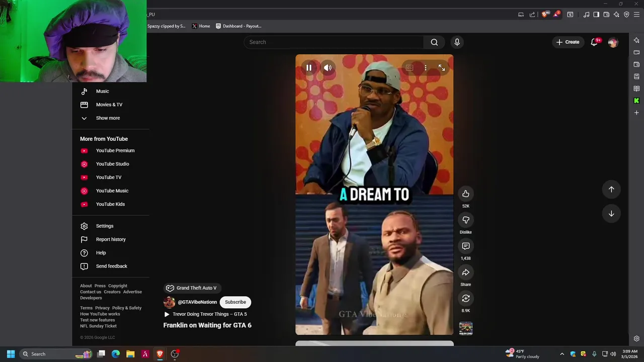Screen dimensions: 644x362
Task: Dislike this Short
Action: pyautogui.click(x=466, y=220)
